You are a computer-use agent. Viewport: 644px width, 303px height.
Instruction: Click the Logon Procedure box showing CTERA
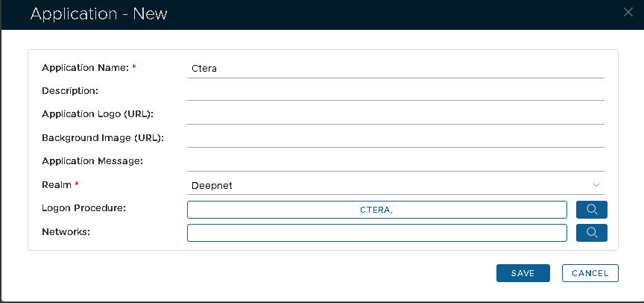click(x=376, y=210)
